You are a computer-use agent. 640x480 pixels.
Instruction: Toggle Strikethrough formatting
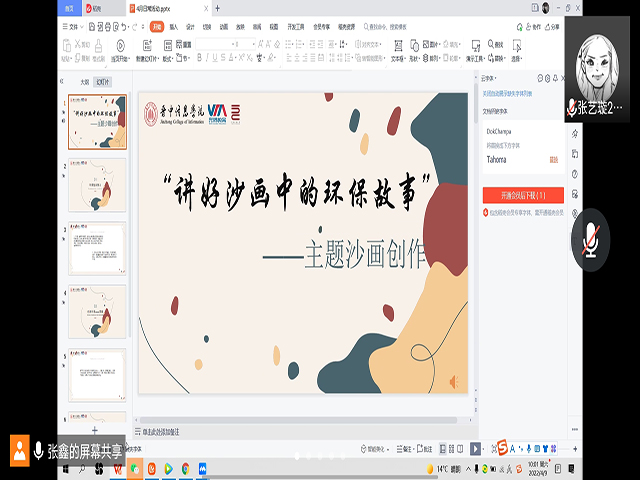tap(223, 58)
